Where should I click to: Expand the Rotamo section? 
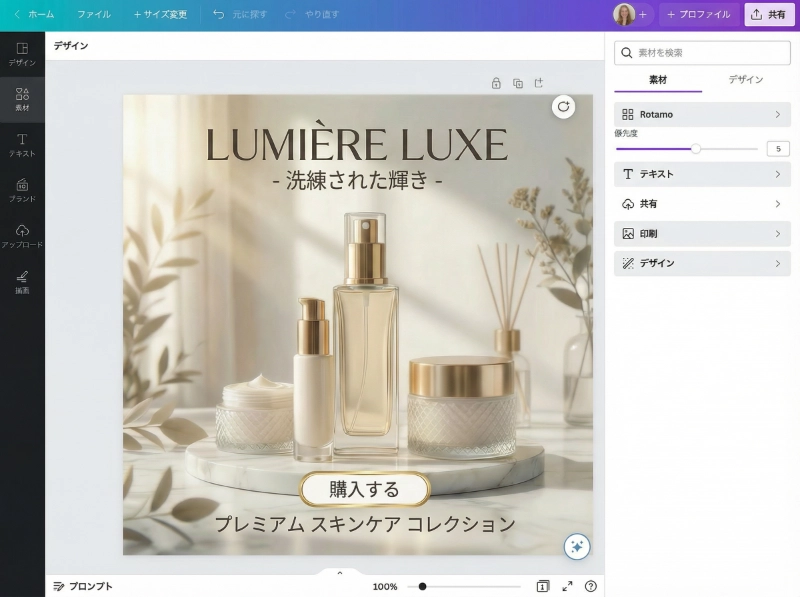tap(702, 114)
